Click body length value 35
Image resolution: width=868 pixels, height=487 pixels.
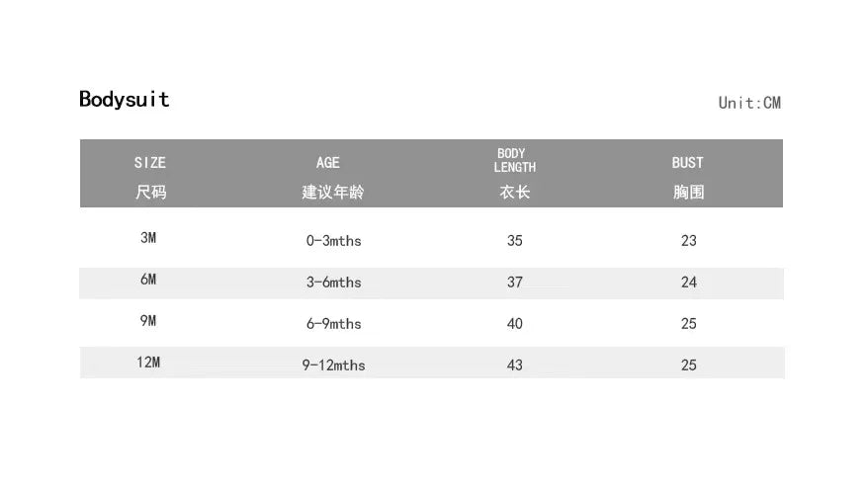pyautogui.click(x=515, y=241)
